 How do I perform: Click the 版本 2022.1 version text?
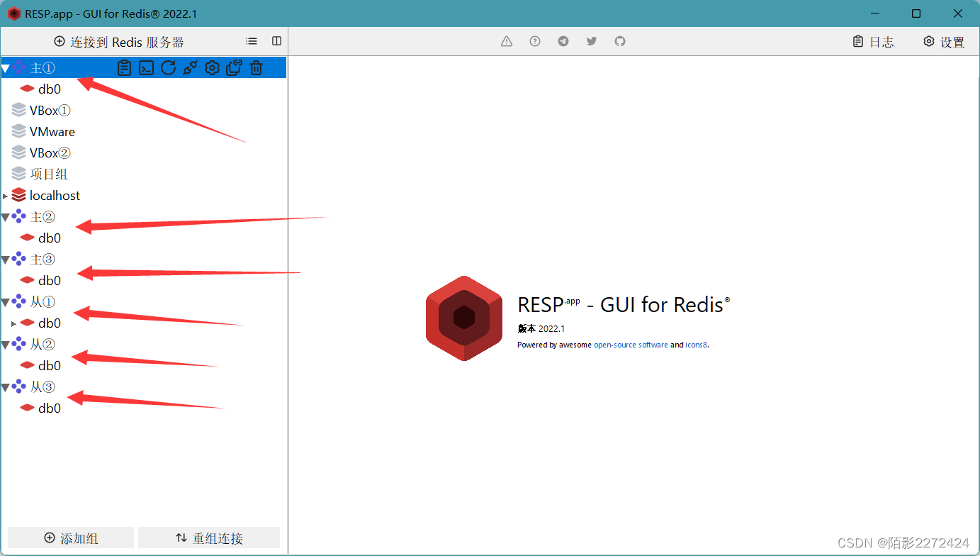(541, 328)
